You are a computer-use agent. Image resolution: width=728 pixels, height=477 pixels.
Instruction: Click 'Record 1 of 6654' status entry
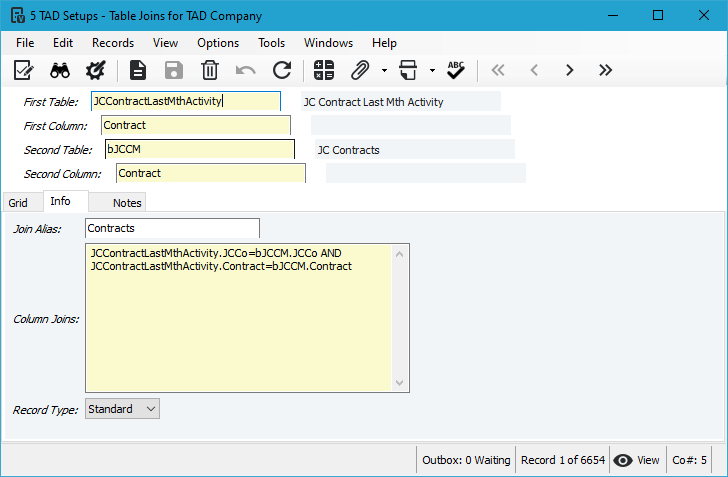pyautogui.click(x=563, y=460)
